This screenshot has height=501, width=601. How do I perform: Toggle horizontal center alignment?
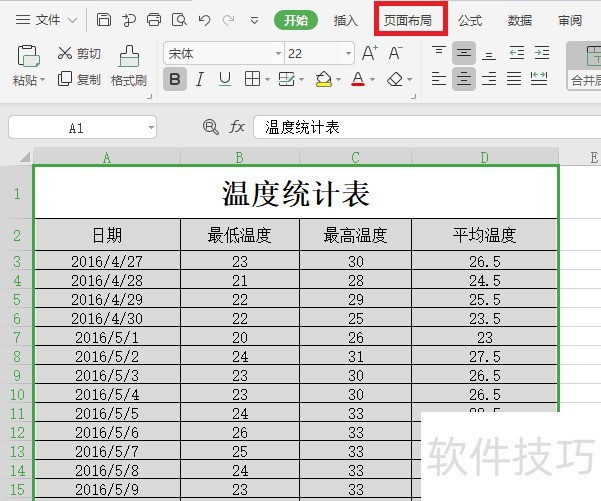tap(464, 79)
